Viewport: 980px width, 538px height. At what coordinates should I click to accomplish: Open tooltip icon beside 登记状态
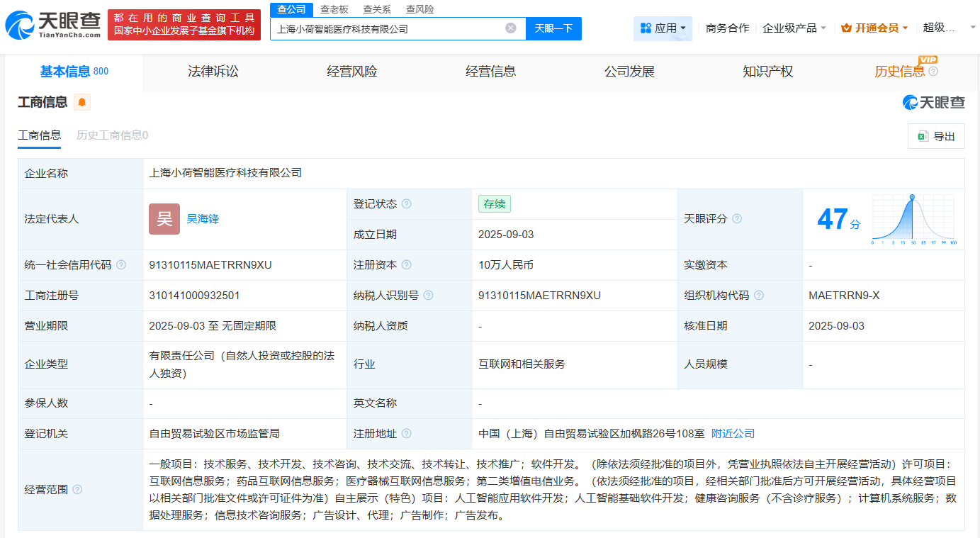tap(406, 203)
